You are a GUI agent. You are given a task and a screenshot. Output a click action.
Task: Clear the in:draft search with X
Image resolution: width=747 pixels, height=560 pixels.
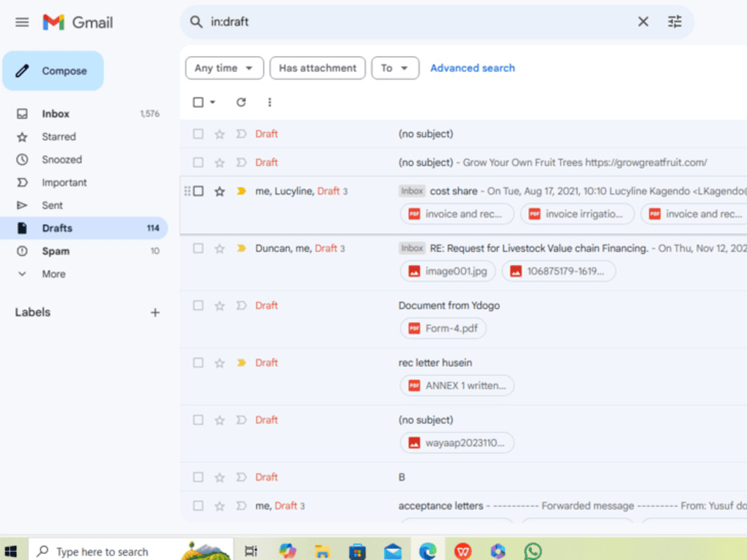coord(642,22)
